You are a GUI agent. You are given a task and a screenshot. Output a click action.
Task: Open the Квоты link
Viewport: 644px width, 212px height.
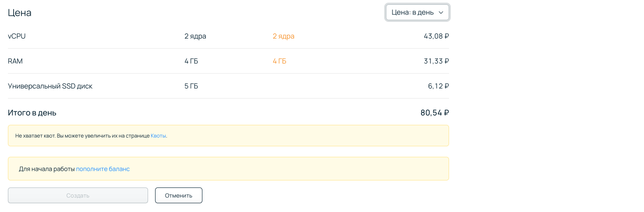pyautogui.click(x=158, y=136)
